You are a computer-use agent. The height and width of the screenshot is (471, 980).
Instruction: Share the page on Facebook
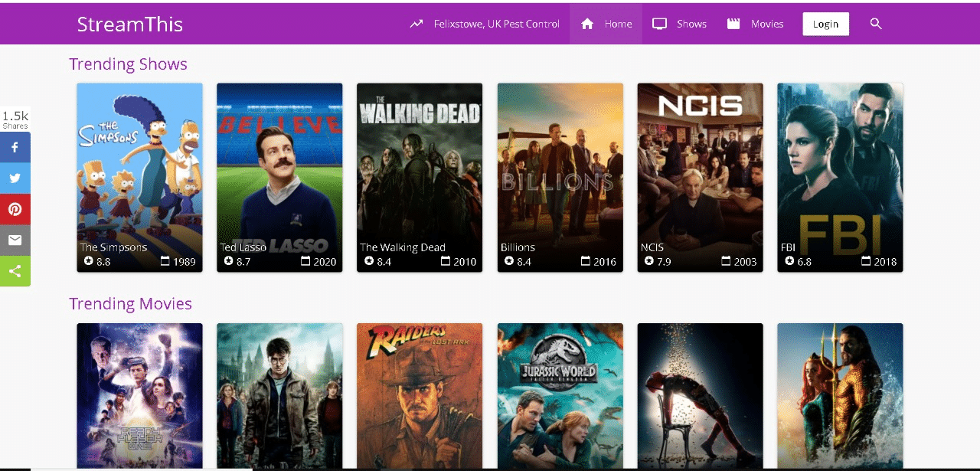click(15, 147)
